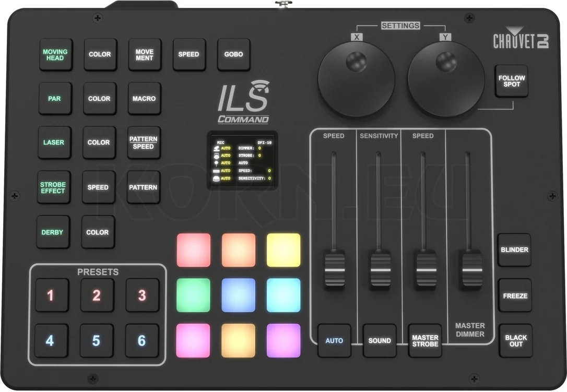The image size is (567, 392).
Task: Click the SETTINGS label above the knobs
Action: coord(400,26)
